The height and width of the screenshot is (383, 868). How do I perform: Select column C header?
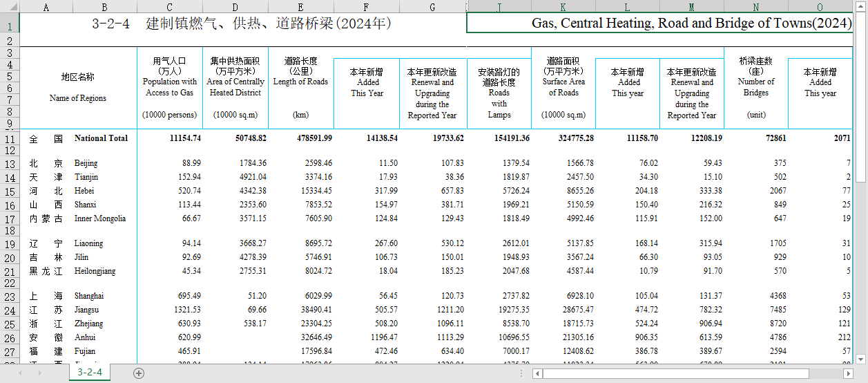(169, 7)
